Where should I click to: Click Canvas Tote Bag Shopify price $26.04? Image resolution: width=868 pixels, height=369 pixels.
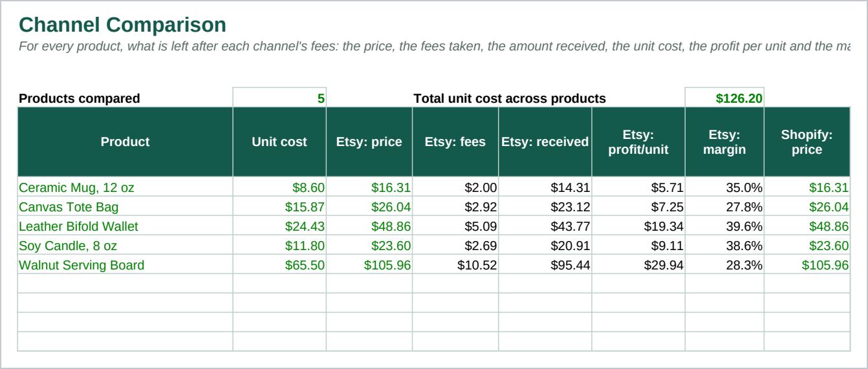point(807,207)
